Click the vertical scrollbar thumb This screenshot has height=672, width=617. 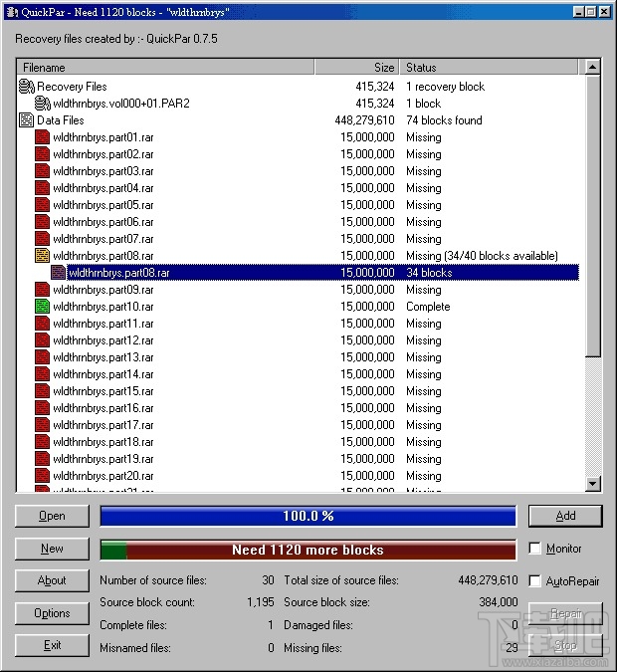pyautogui.click(x=593, y=216)
